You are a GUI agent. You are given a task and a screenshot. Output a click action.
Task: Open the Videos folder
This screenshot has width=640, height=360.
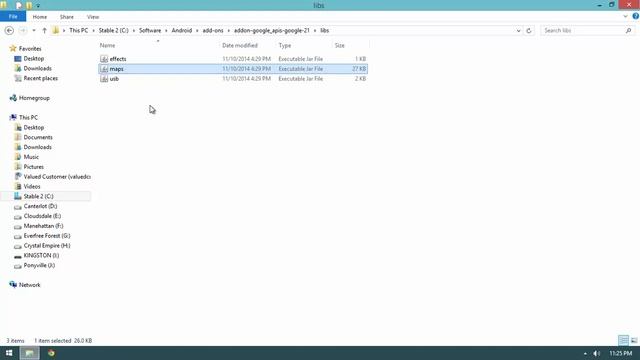coord(32,187)
